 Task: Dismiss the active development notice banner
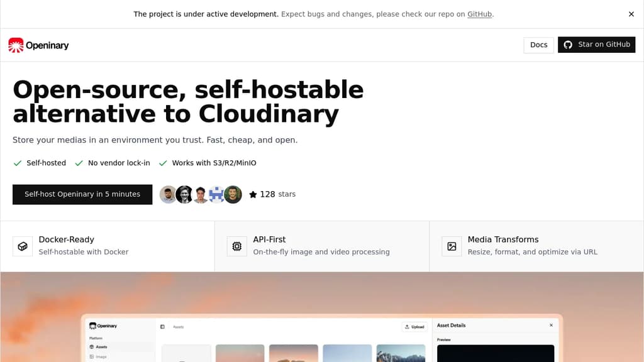(631, 14)
